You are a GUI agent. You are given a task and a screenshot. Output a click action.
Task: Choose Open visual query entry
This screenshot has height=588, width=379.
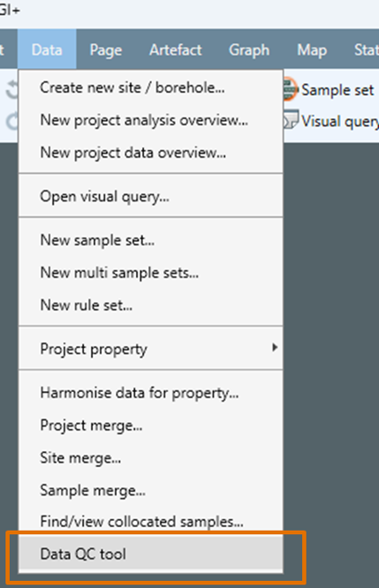coord(151,196)
